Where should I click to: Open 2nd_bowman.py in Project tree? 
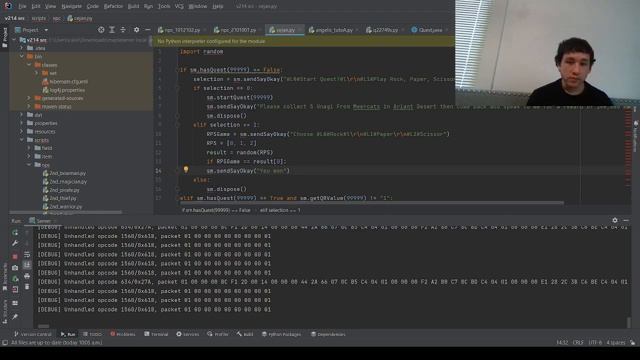pos(64,173)
